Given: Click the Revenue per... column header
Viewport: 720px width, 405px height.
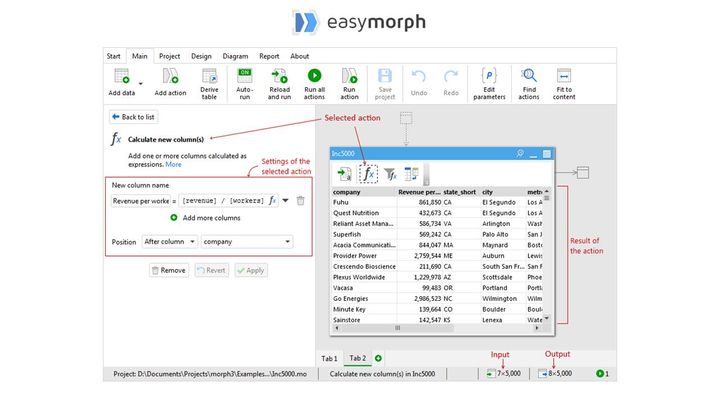Looking at the screenshot, I should [419, 192].
